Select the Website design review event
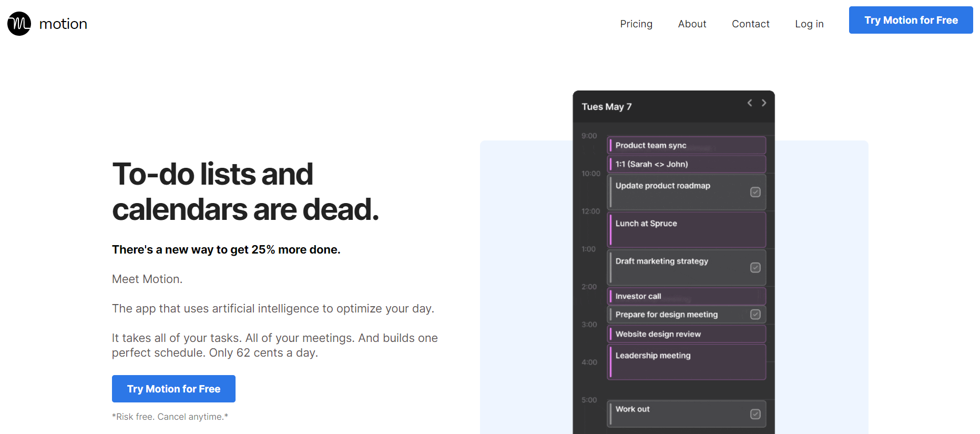 coord(687,334)
